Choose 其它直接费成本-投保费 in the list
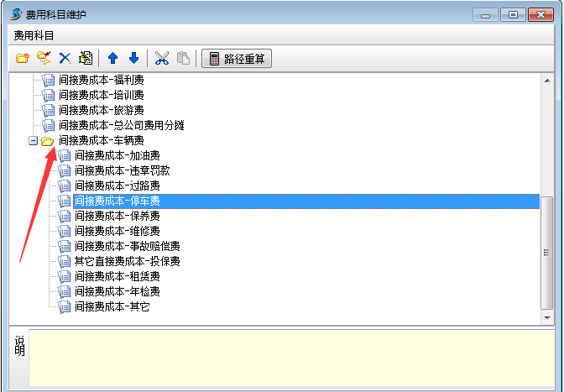564x392 pixels. (x=127, y=262)
